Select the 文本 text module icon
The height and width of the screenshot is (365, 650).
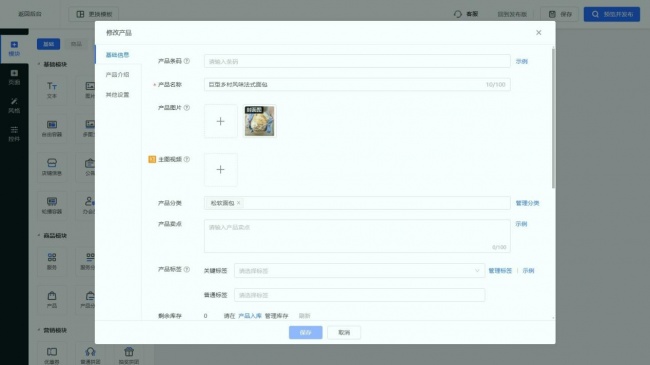point(52,90)
